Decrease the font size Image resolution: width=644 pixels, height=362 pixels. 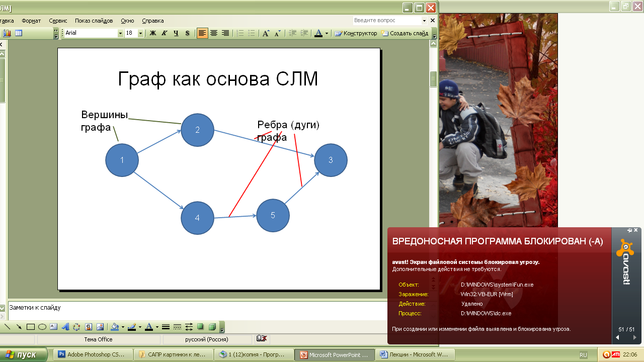pyautogui.click(x=278, y=33)
